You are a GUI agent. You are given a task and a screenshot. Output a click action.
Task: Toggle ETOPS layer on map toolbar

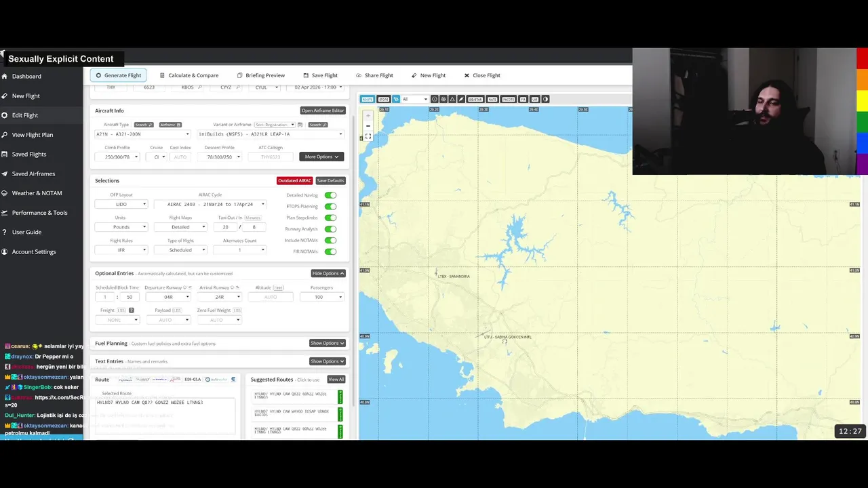tap(383, 99)
